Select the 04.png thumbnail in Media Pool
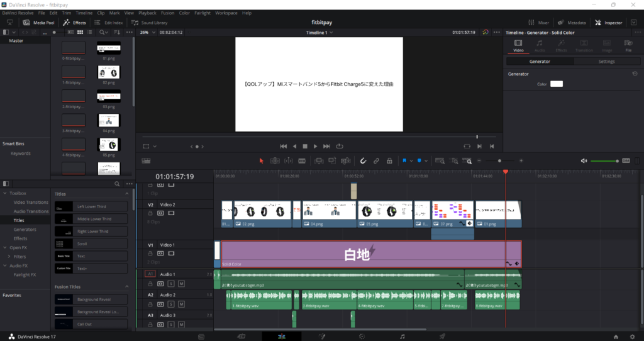 [109, 121]
